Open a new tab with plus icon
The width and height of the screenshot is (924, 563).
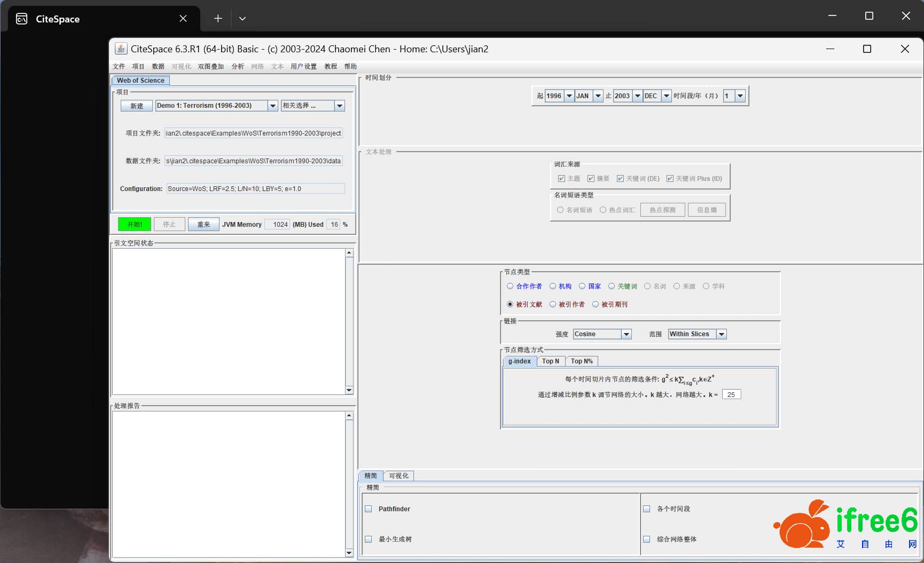(218, 19)
